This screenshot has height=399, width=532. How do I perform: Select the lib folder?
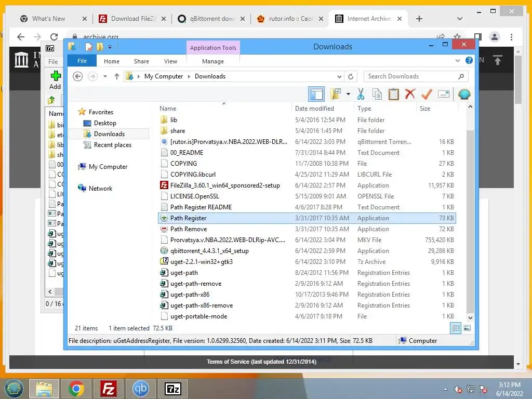tap(307, 120)
